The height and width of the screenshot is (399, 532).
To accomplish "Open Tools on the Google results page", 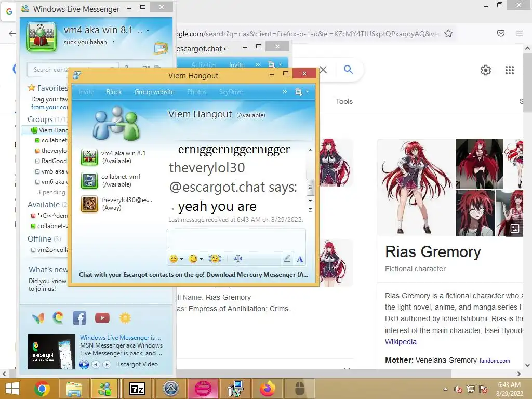I will (344, 101).
